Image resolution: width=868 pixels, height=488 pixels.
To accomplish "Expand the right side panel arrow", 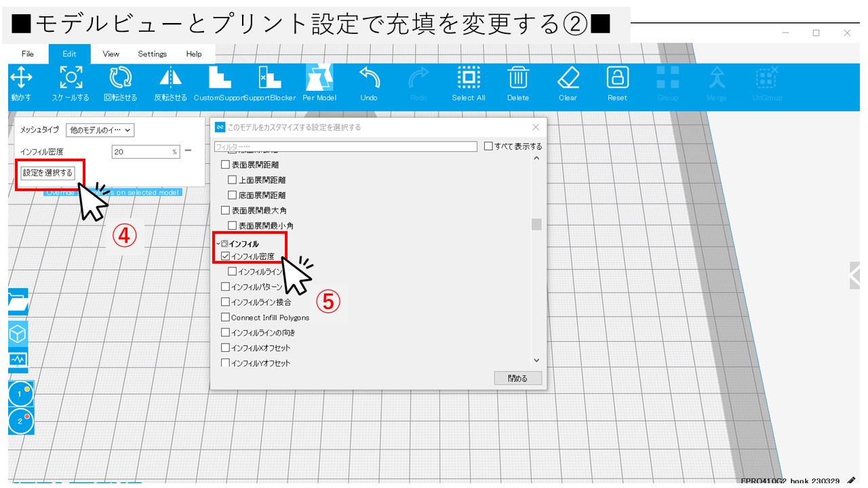I will pos(854,275).
